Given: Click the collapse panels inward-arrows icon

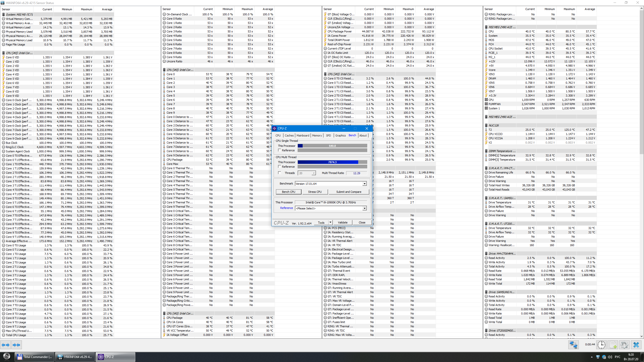Looking at the screenshot, I should [16, 345].
